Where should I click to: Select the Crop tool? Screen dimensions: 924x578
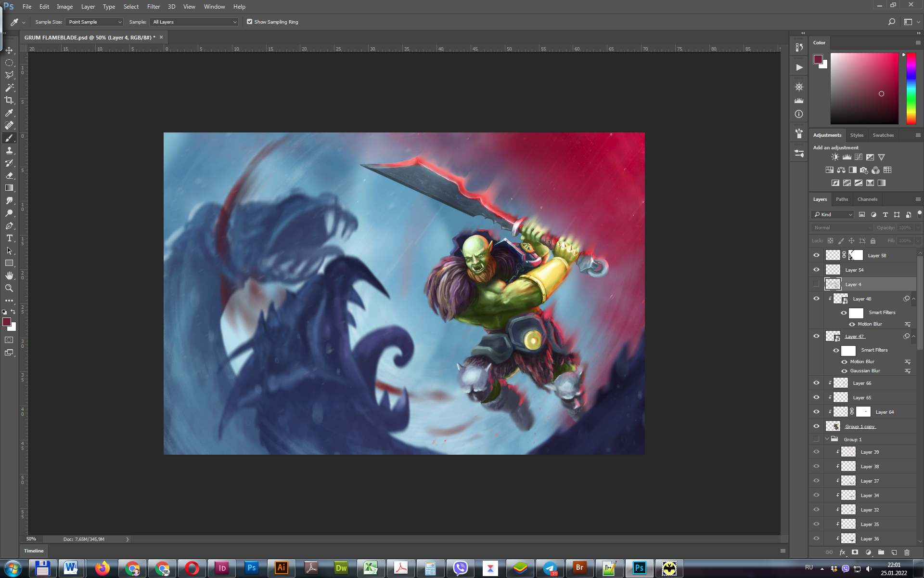pyautogui.click(x=9, y=100)
